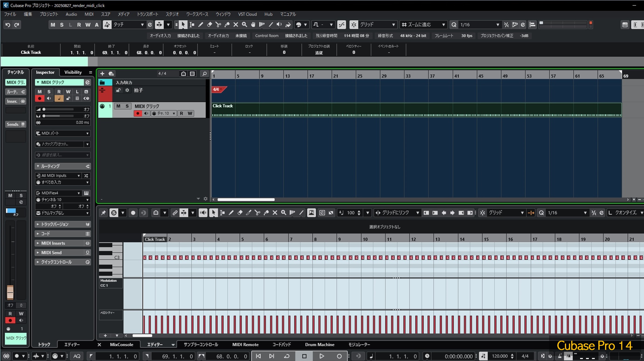Click the AQ auto quantize button

77,356
